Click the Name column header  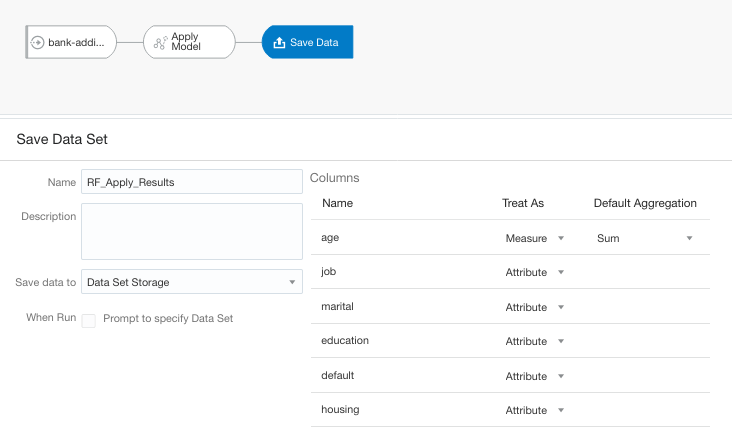(337, 203)
